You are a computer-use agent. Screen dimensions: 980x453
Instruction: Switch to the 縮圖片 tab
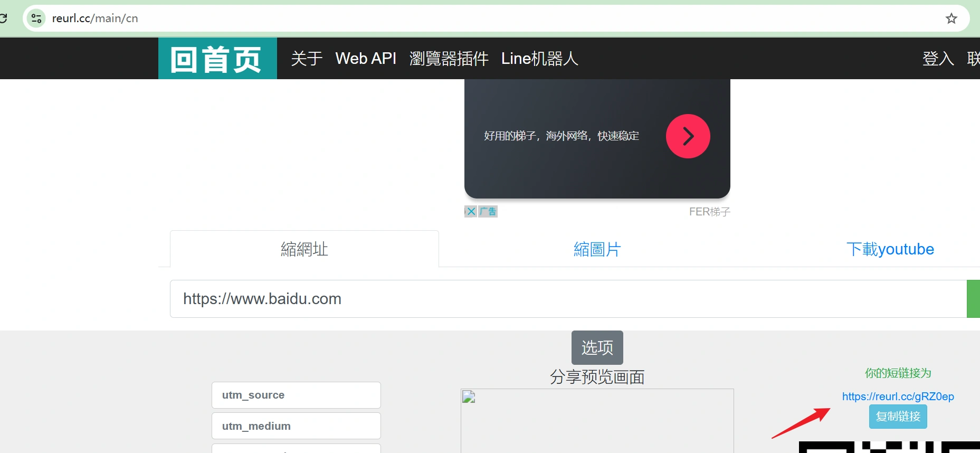click(597, 249)
